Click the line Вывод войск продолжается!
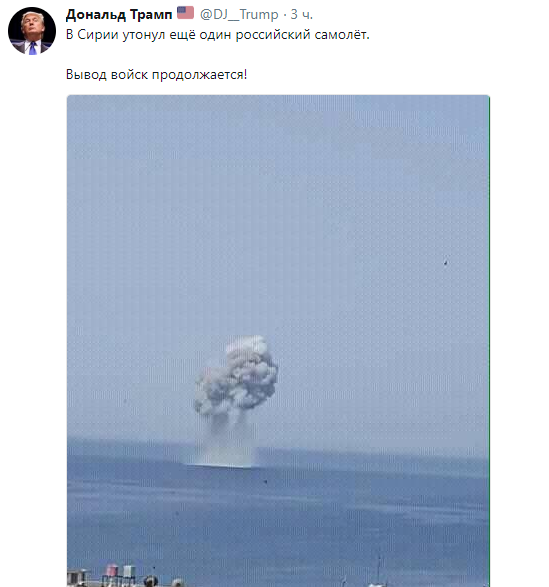Screen dimensions: 549x587 (157, 74)
